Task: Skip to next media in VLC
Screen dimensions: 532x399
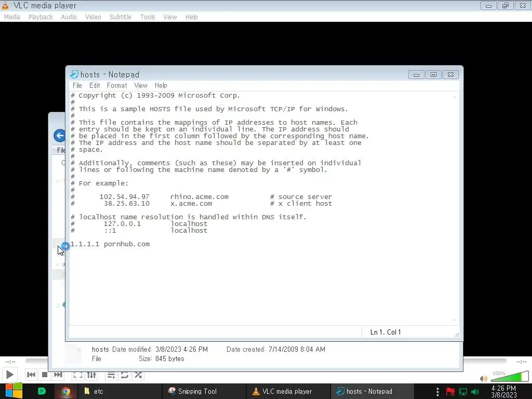Action: point(58,375)
